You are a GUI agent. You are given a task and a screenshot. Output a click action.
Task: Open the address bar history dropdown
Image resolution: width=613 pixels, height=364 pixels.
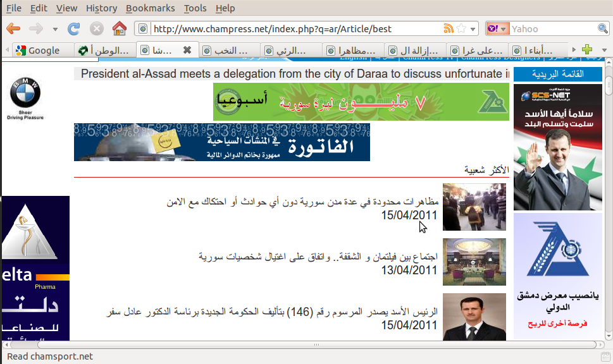(x=473, y=29)
